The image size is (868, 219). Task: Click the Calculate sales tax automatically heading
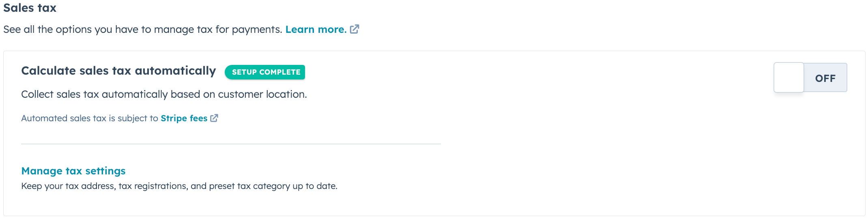[x=118, y=71]
